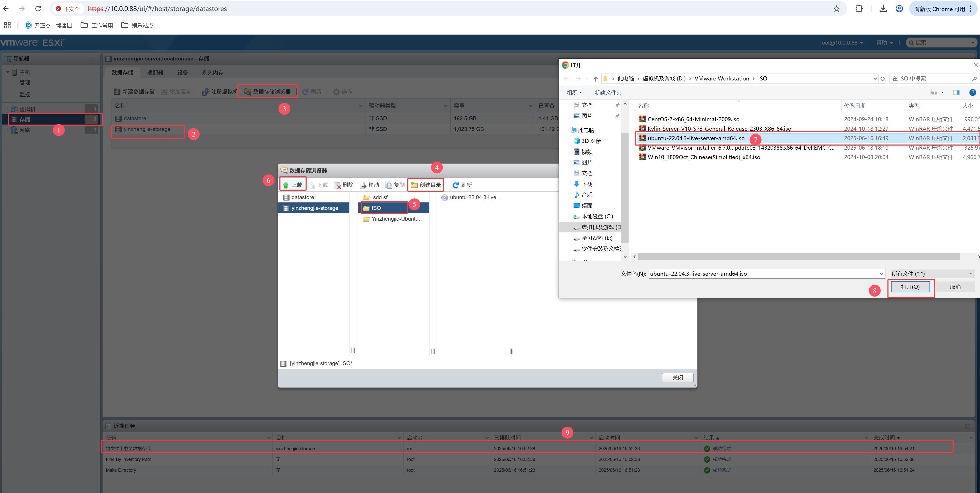The image size is (980, 493).
Task: Collapse the 主机 host tree node
Action: (x=8, y=72)
